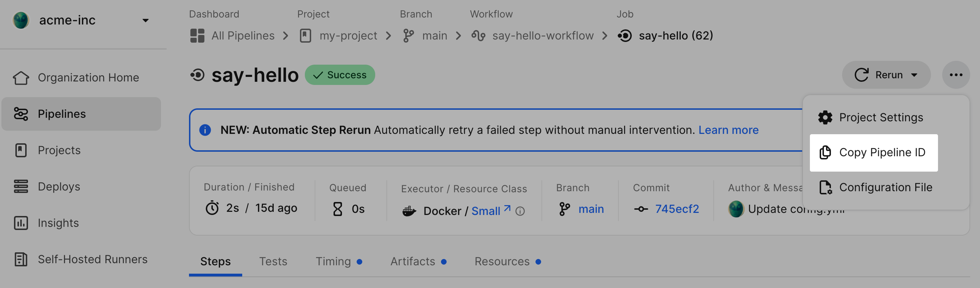The height and width of the screenshot is (288, 980).
Task: Click the All Pipelines dashboard grid icon
Action: [197, 36]
